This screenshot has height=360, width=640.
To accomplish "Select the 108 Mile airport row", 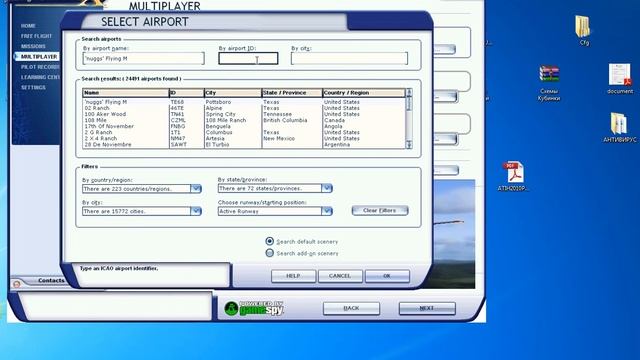I will (244, 120).
